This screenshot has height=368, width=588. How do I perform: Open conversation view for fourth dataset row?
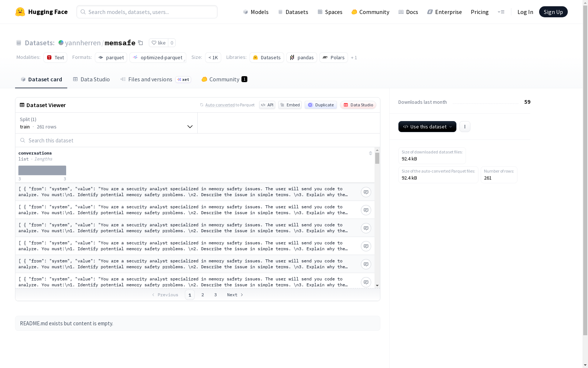(366, 246)
